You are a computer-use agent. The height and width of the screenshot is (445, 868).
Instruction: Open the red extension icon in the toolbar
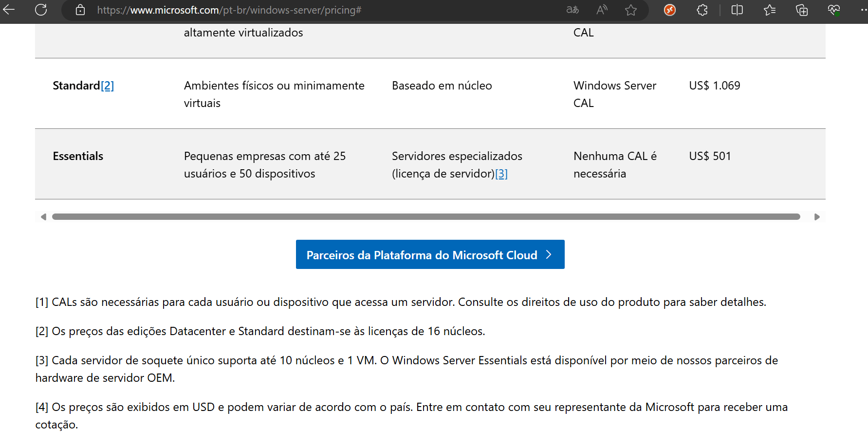point(670,10)
